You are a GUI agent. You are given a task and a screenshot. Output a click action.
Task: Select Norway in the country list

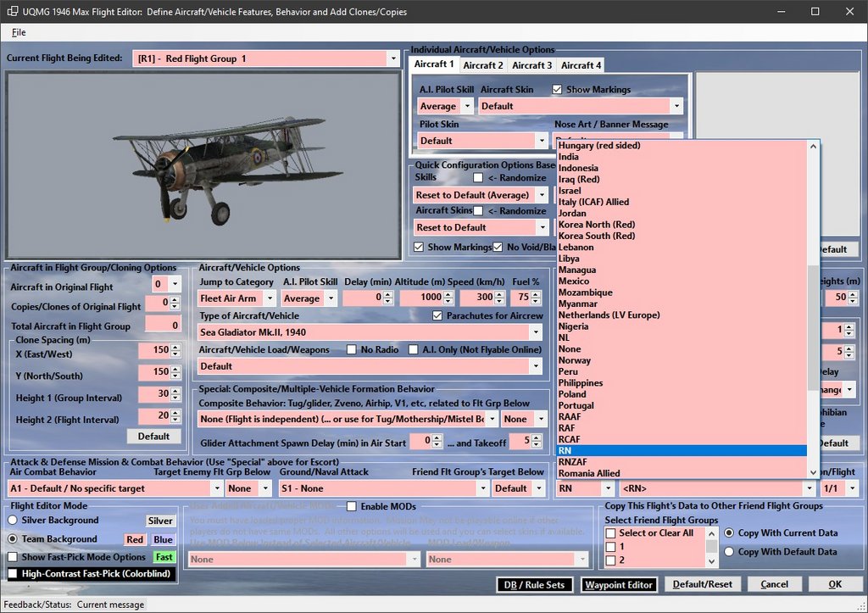[x=682, y=360]
